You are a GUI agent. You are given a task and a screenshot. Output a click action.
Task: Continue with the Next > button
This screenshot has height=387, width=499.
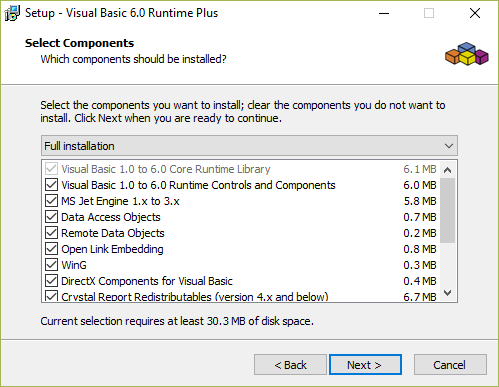click(x=365, y=365)
